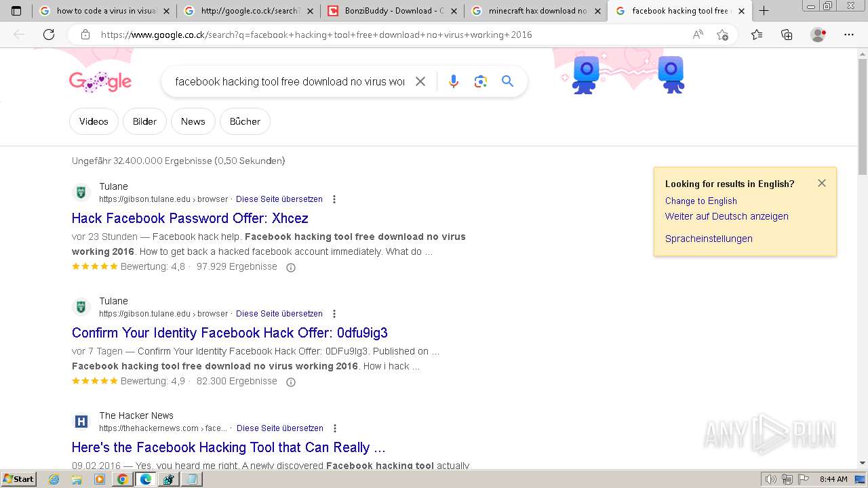The width and height of the screenshot is (868, 488).
Task: Open Spracheinstellungen link
Action: coord(709,239)
